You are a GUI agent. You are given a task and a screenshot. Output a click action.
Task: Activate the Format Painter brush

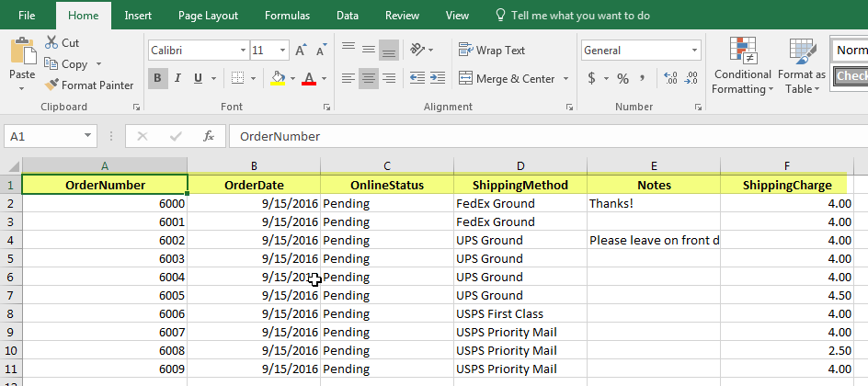coord(51,85)
